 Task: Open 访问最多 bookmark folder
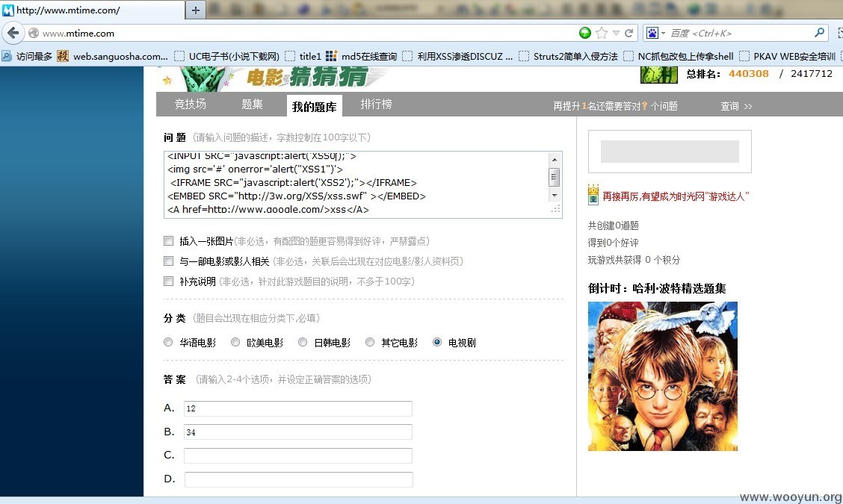28,56
